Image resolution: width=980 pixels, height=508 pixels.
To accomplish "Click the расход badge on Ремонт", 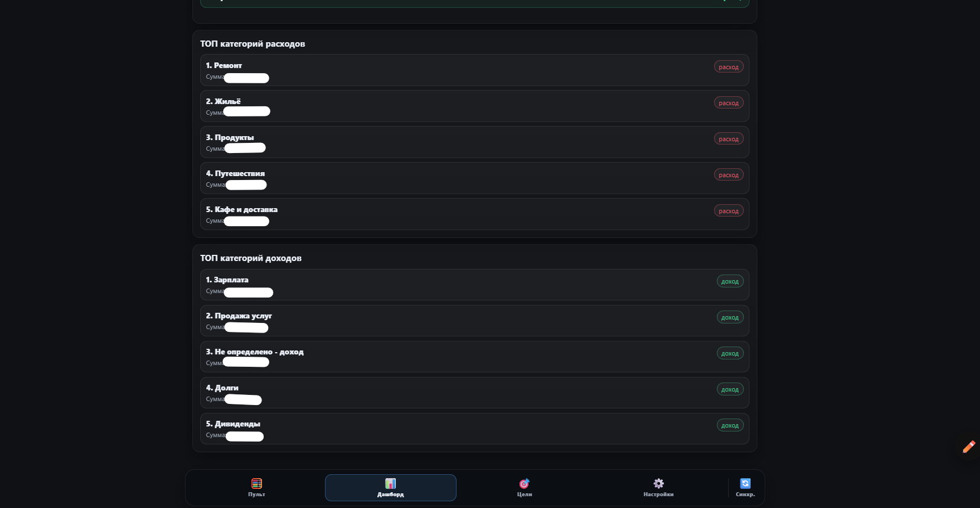I will click(728, 67).
